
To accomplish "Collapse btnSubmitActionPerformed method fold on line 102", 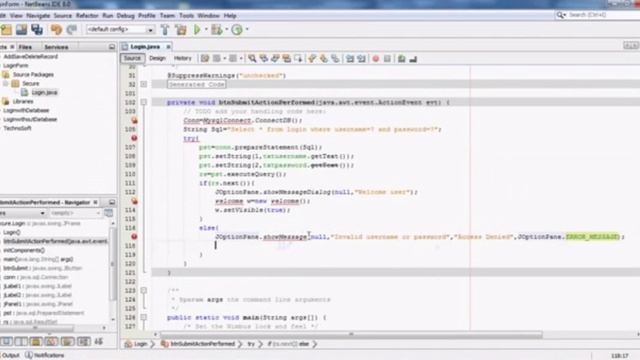I will [144, 102].
